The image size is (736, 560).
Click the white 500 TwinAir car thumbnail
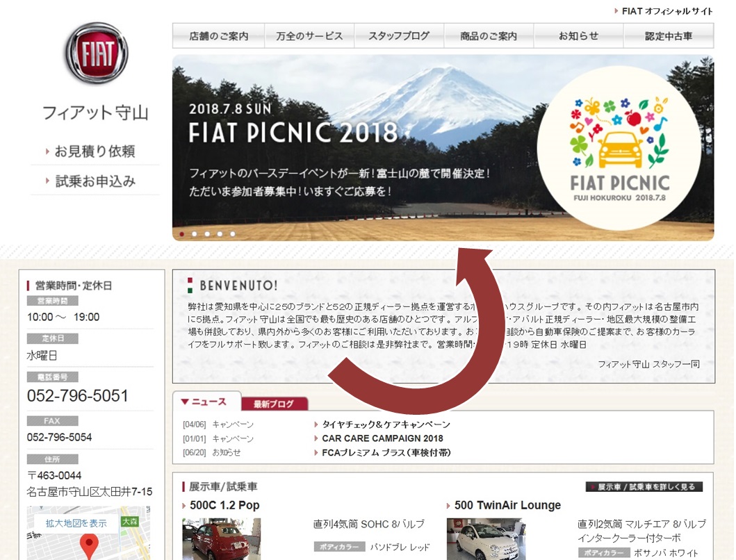pos(486,539)
